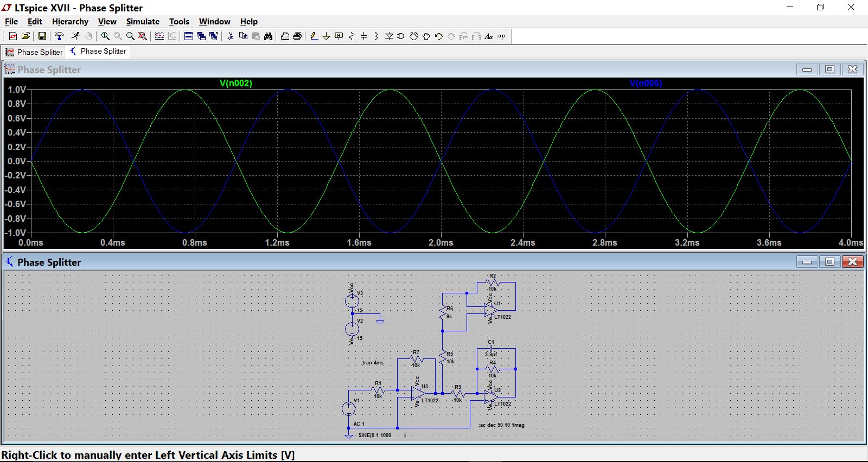
Task: Minimize the waveform Phase Splitter pane
Action: tap(807, 69)
